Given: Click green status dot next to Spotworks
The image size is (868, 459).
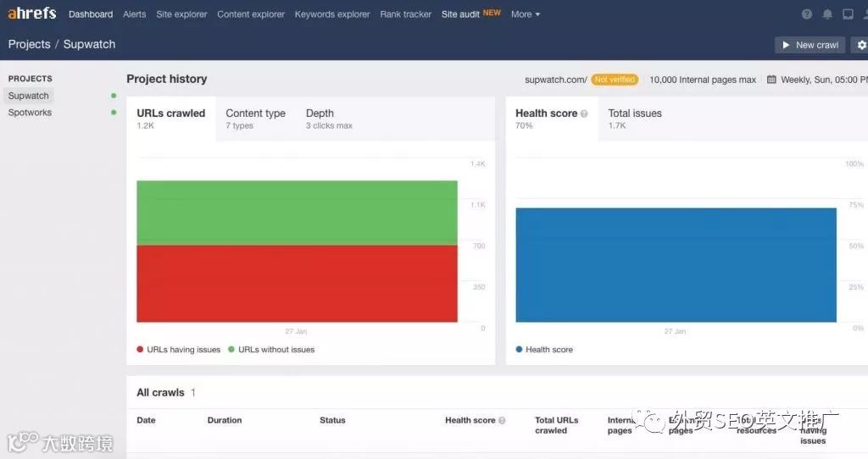Looking at the screenshot, I should pos(114,113).
